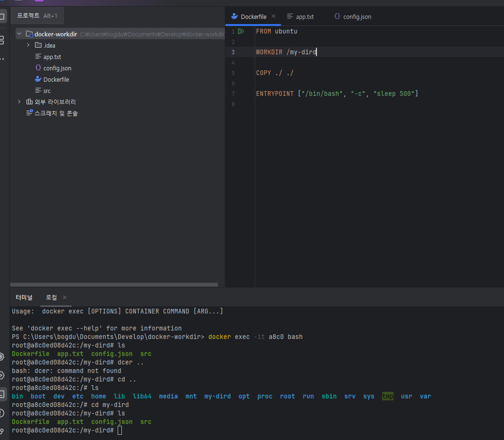Viewport: 504px width, 440px height.
Task: Select the .idea folder in project tree
Action: [45, 45]
